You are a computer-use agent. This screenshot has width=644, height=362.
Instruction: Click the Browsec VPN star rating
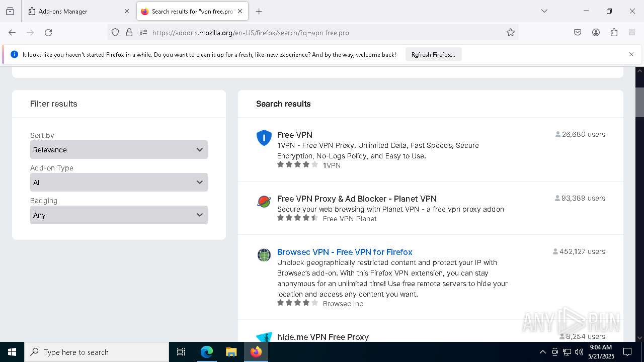point(297,303)
